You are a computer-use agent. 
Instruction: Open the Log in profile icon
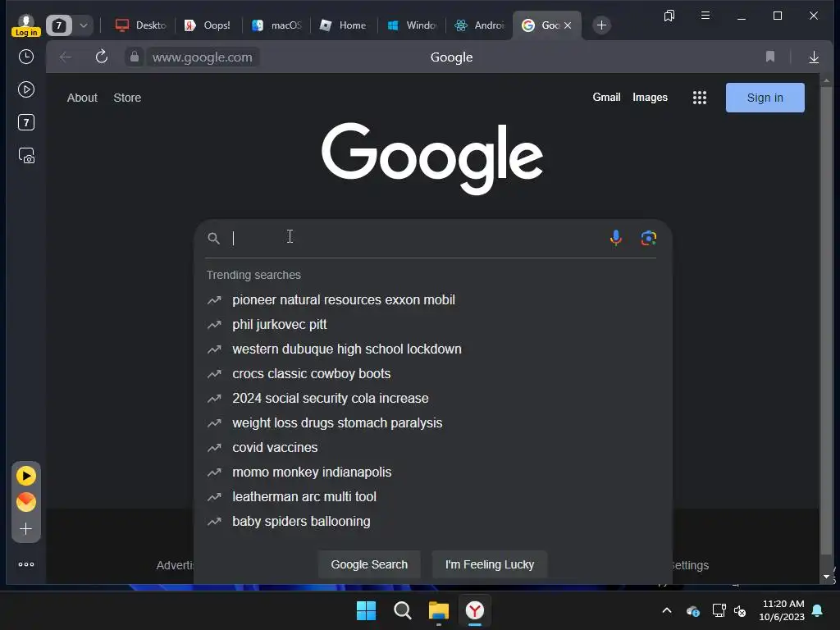point(25,25)
